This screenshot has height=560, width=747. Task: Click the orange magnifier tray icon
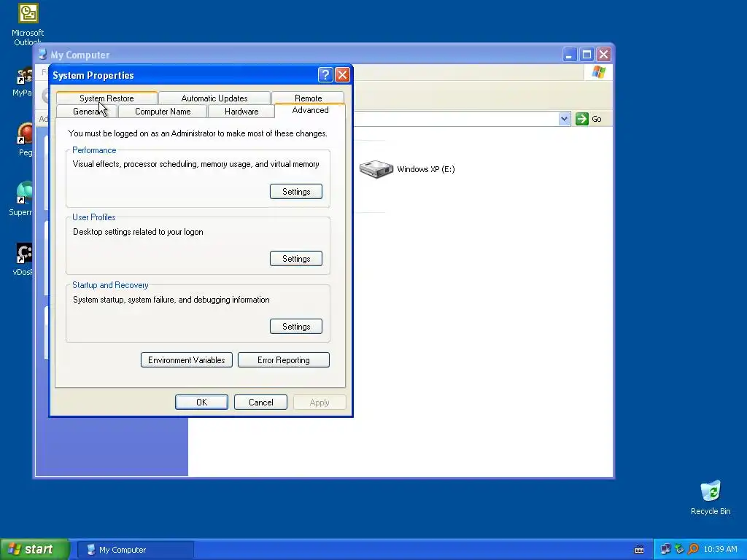click(x=693, y=550)
